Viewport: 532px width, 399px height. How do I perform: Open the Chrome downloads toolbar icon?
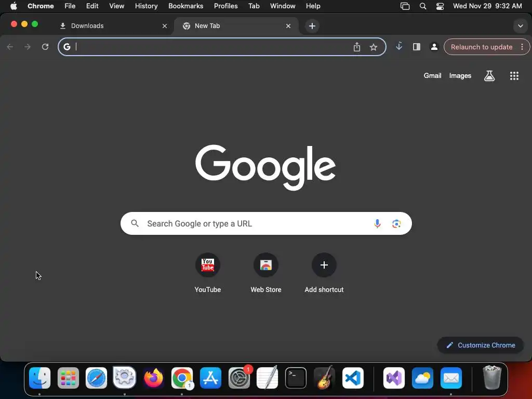coord(399,46)
